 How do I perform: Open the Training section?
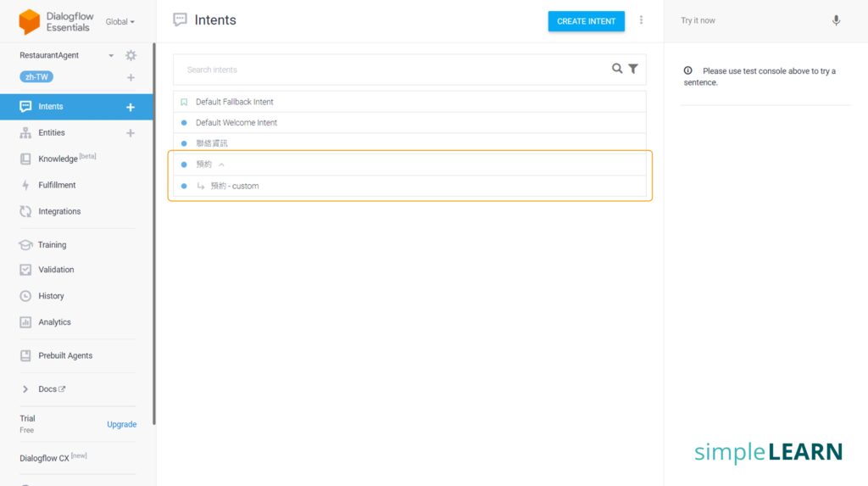[52, 245]
